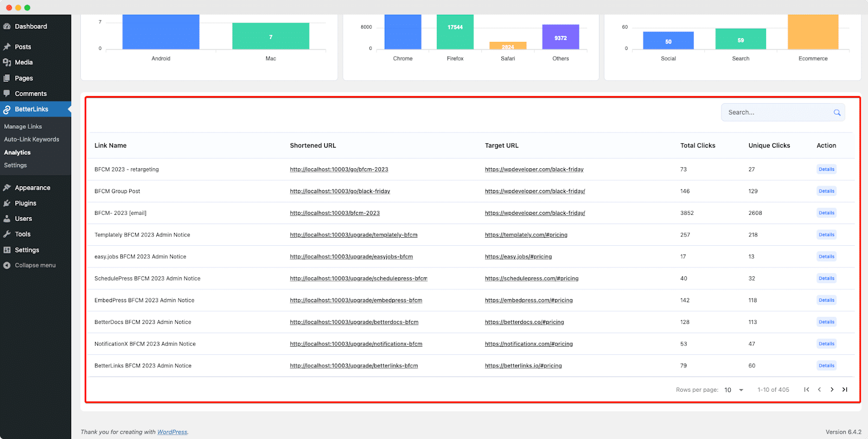Click the blue Android bar in chart
Image resolution: width=868 pixels, height=439 pixels.
click(x=161, y=32)
